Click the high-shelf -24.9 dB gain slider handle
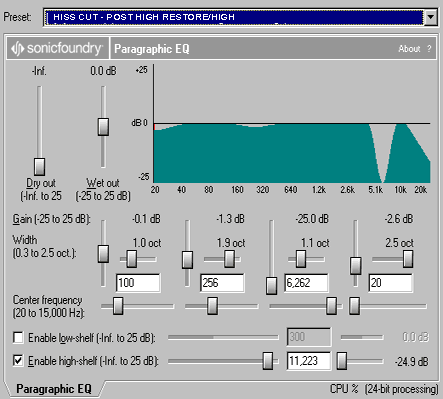The width and height of the screenshot is (443, 399). pos(341,361)
